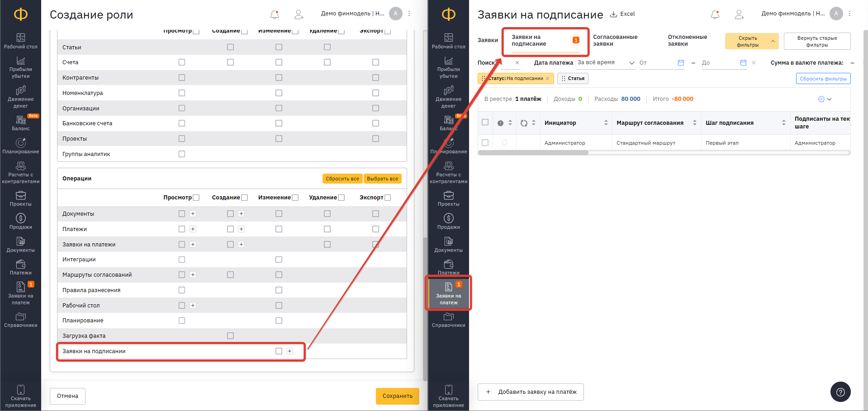Image resolution: width=868 pixels, height=411 pixels.
Task: Open Заявки на платеж in Создание роли sidebar
Action: tap(21, 293)
